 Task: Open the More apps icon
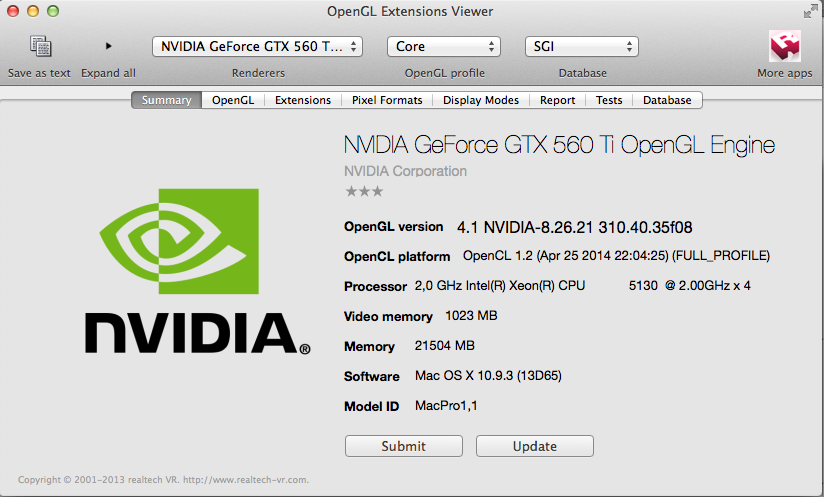point(785,46)
